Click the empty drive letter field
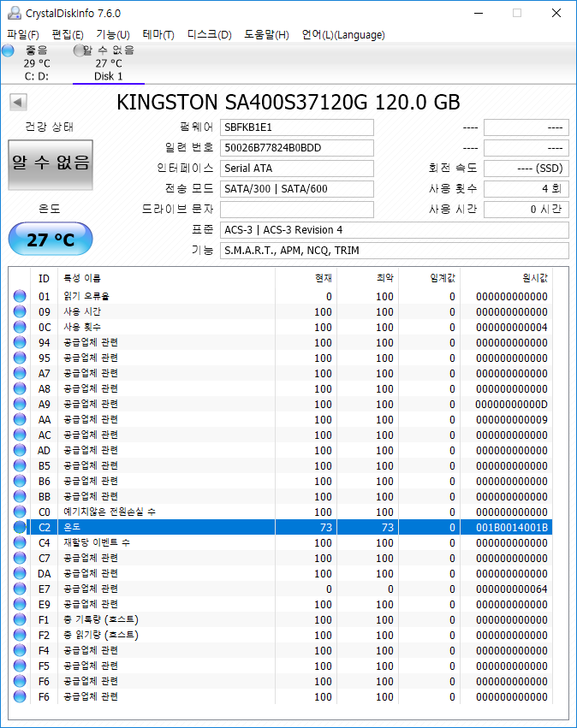 click(297, 209)
